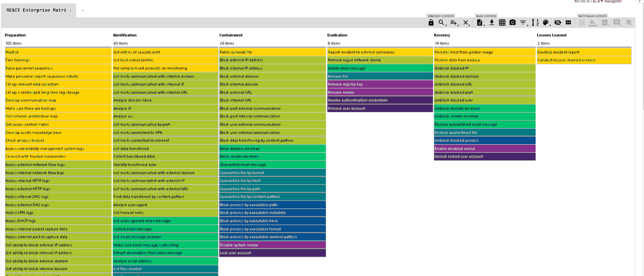
Task: Select the Eradication tactic header
Action: [338, 35]
